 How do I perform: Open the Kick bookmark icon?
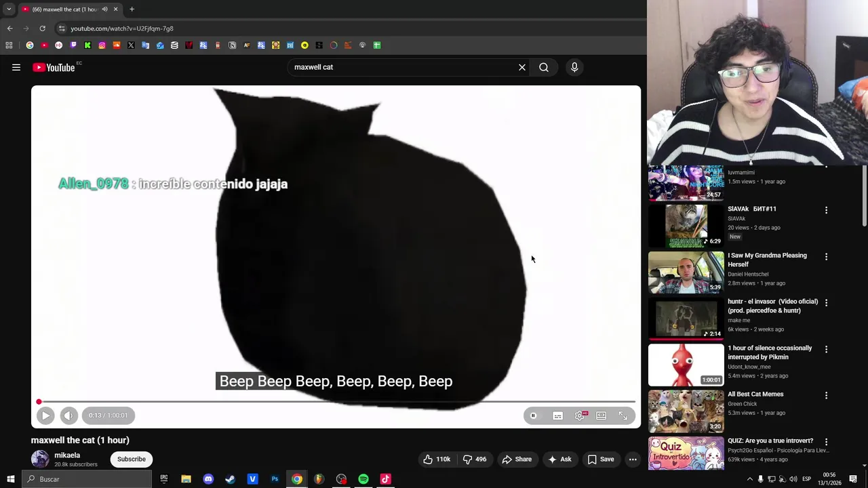87,45
